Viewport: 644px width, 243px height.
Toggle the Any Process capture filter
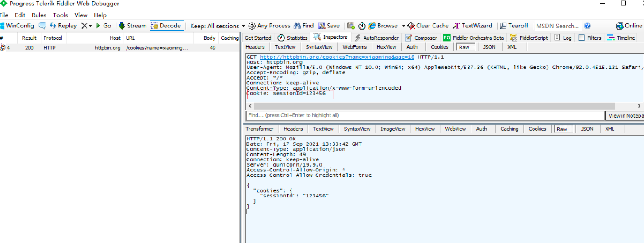(269, 26)
